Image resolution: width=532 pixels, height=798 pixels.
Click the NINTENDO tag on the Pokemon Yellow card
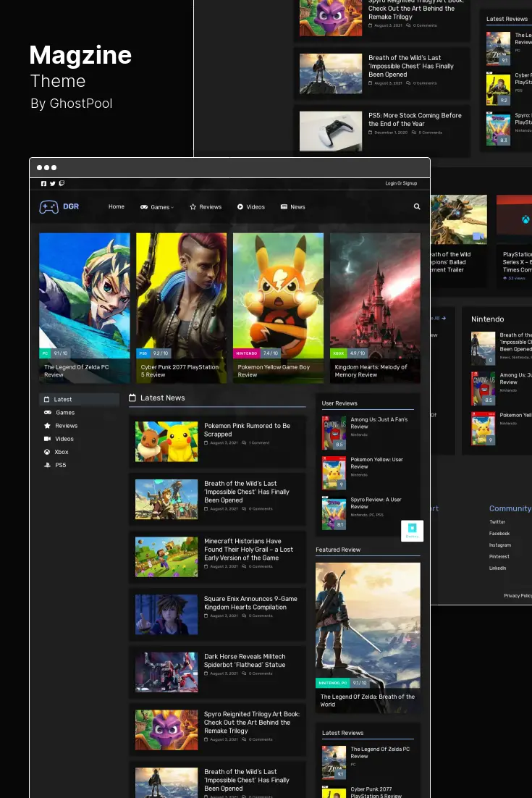click(247, 353)
